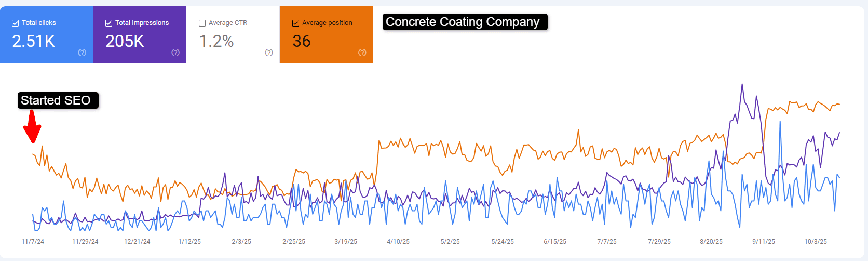Uncheck the Total clicks checkbox
This screenshot has height=261, width=868.
coord(16,23)
